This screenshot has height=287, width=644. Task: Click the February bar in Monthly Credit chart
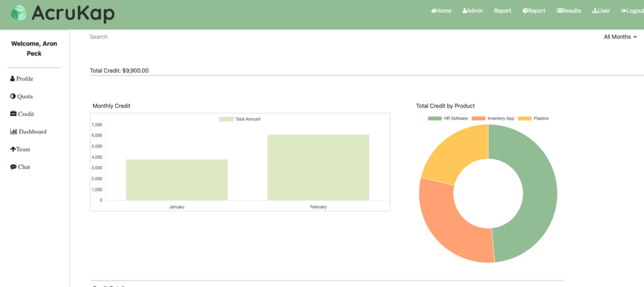[318, 167]
